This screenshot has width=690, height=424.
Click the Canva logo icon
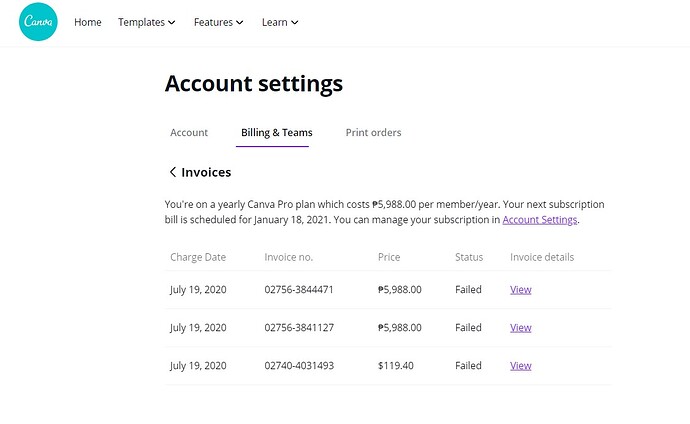click(39, 22)
